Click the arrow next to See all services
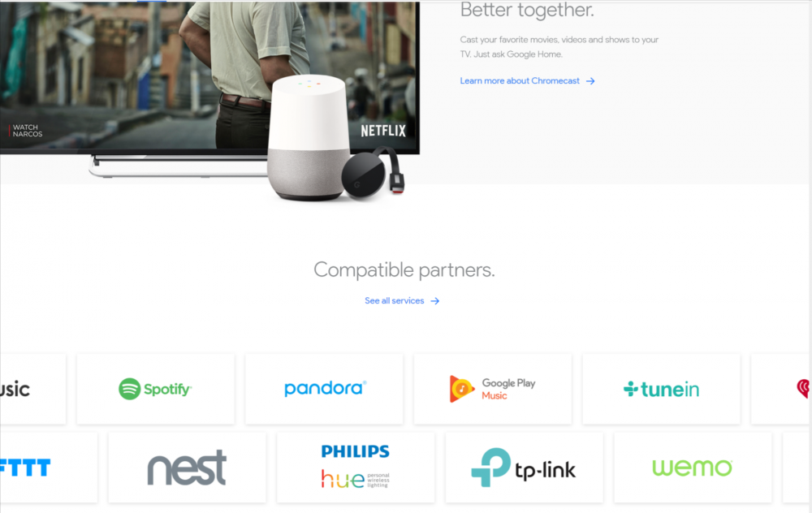 coord(435,301)
